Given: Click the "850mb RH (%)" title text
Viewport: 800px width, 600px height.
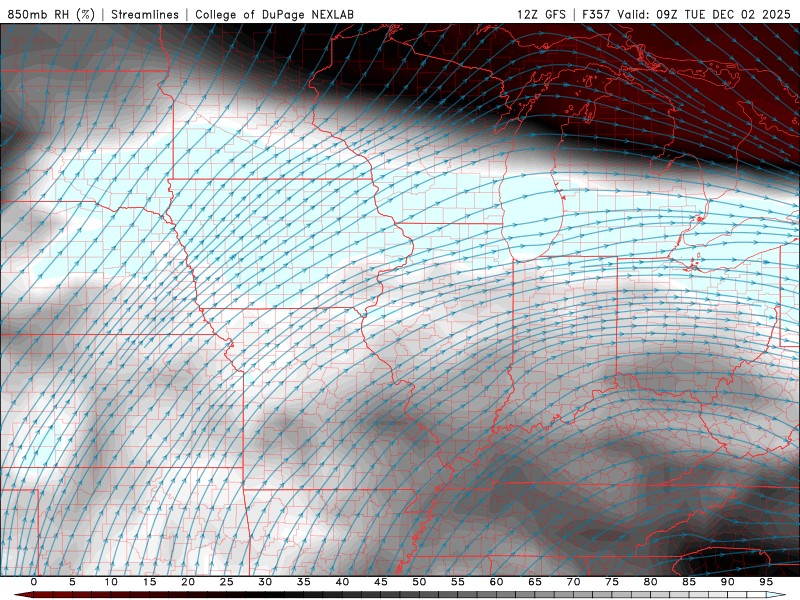Looking at the screenshot, I should [x=51, y=14].
